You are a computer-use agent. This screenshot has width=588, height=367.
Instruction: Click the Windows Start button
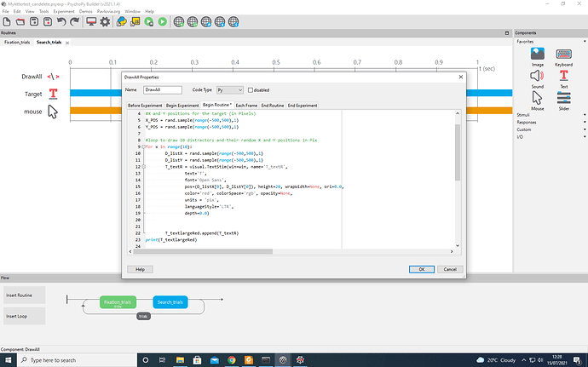click(9, 360)
